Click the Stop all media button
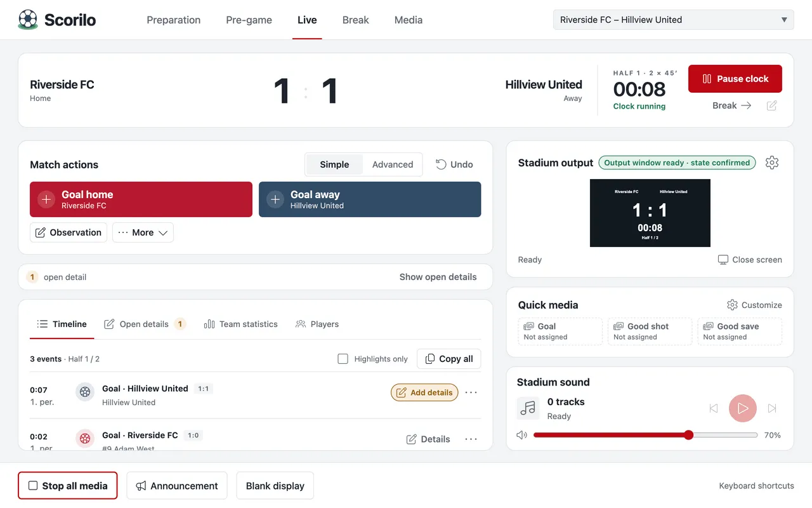Viewport: 812px width, 508px height. click(68, 486)
